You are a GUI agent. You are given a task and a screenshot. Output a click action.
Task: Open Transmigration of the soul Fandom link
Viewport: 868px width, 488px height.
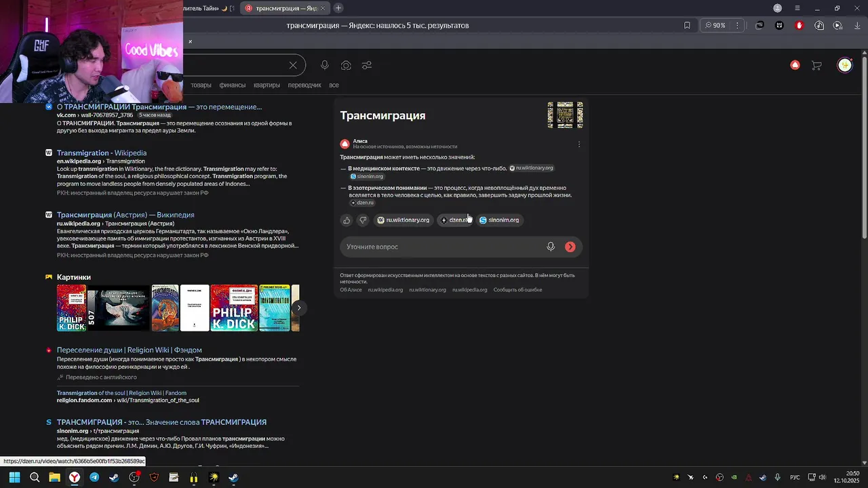[121, 393]
